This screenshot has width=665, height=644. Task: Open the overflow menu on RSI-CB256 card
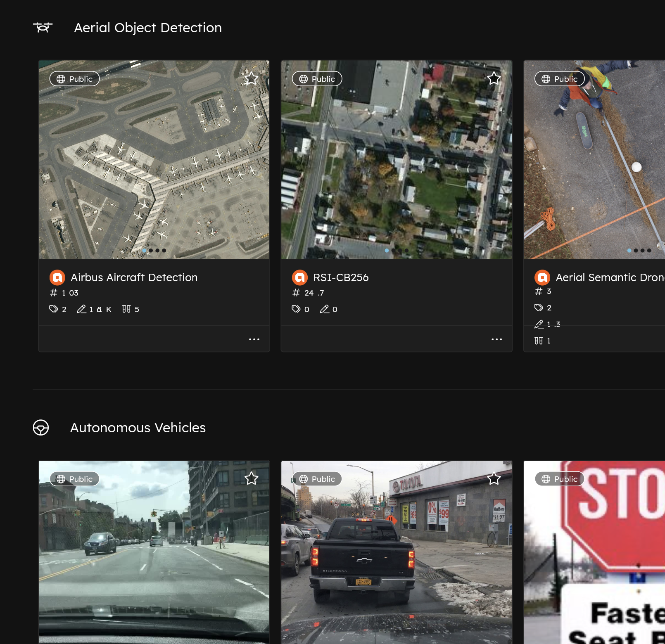[497, 339]
